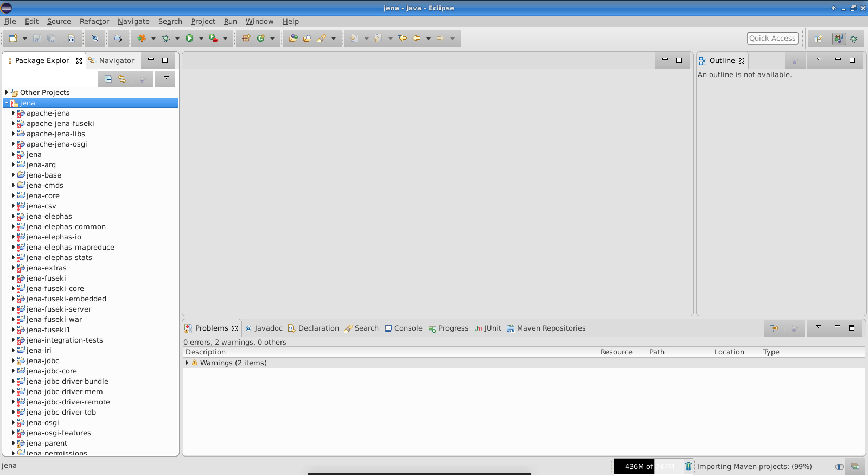Collapse All in Package Explorer toolbar
Viewport: 868px width, 475px height.
(108, 79)
